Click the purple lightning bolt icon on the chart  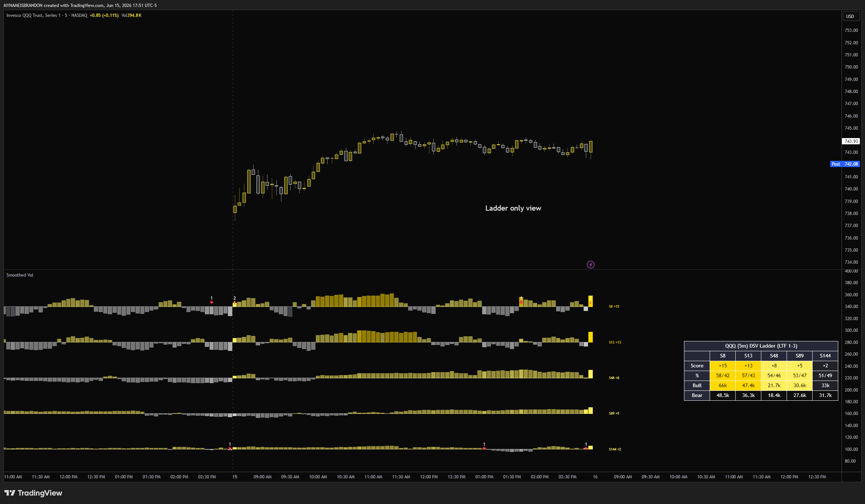pyautogui.click(x=591, y=264)
